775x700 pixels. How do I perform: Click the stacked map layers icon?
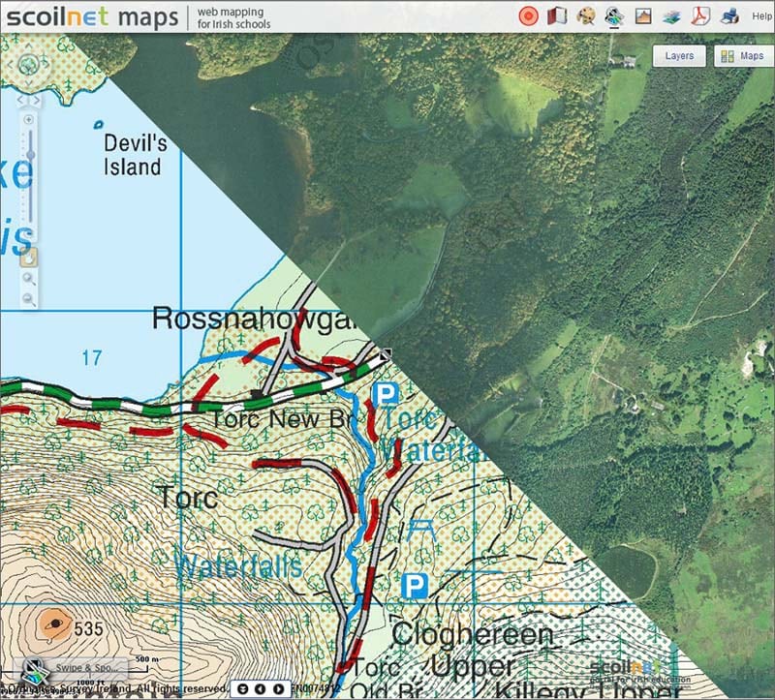(x=671, y=16)
